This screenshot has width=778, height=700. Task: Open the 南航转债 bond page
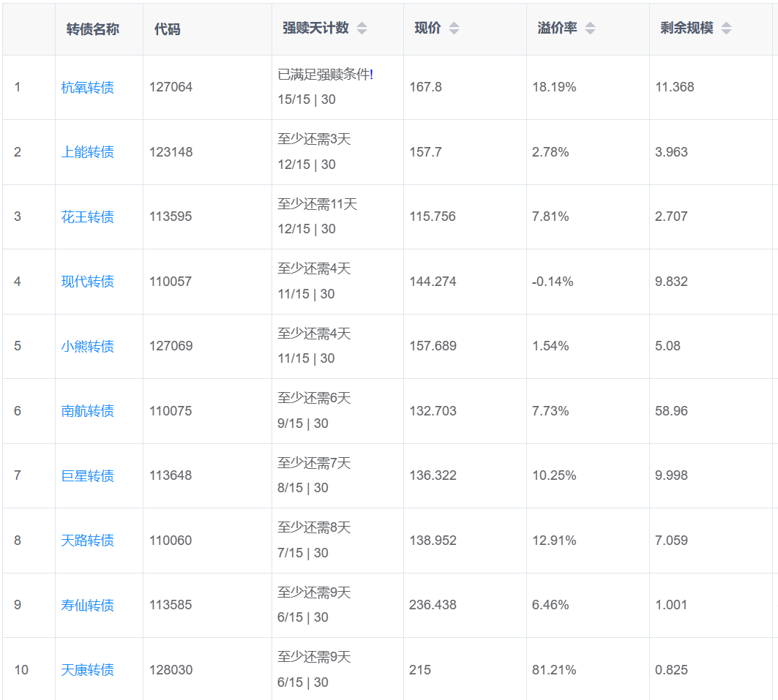88,411
